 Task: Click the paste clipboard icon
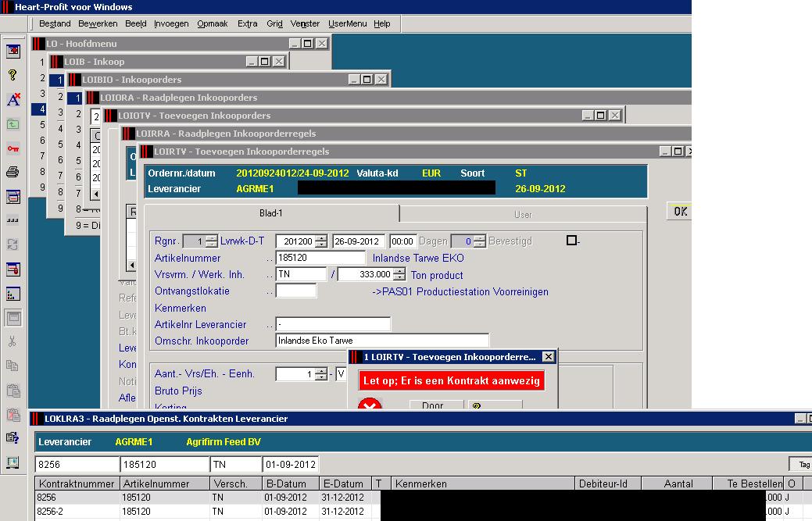(x=13, y=390)
